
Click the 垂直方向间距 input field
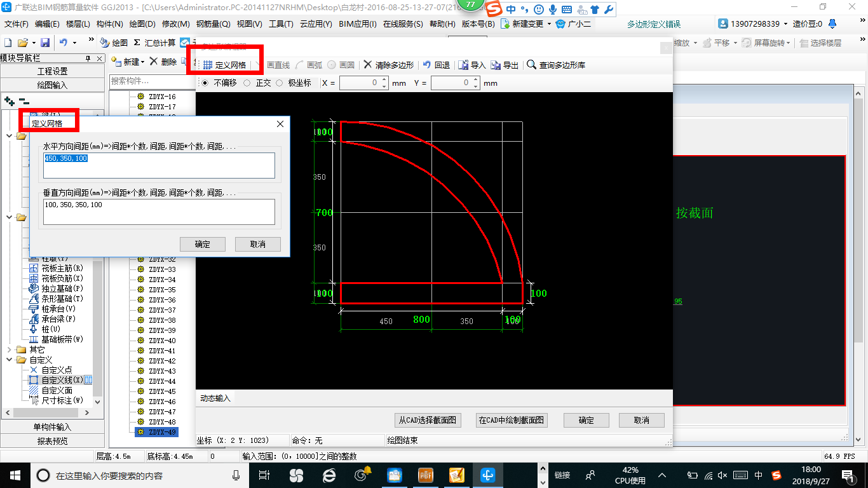159,212
